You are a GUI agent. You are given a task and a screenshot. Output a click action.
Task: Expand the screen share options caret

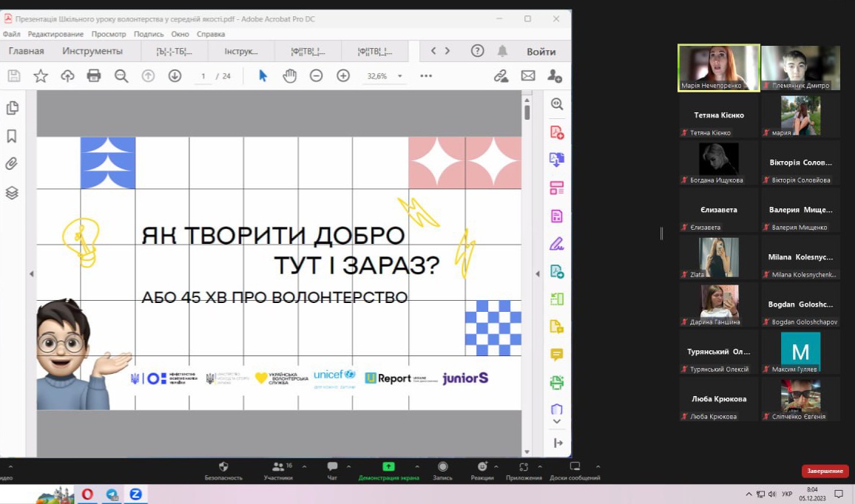416,466
